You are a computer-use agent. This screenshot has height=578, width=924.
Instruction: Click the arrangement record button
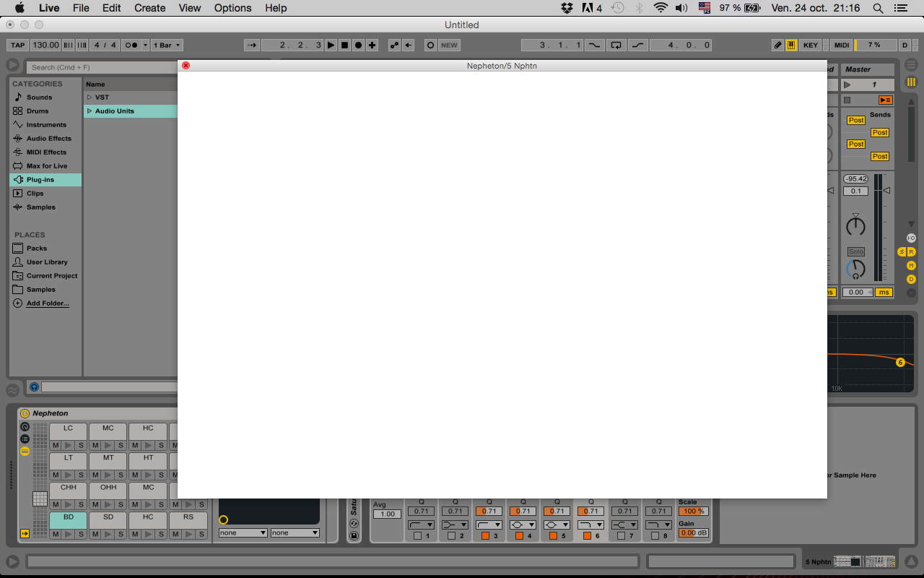pos(358,45)
